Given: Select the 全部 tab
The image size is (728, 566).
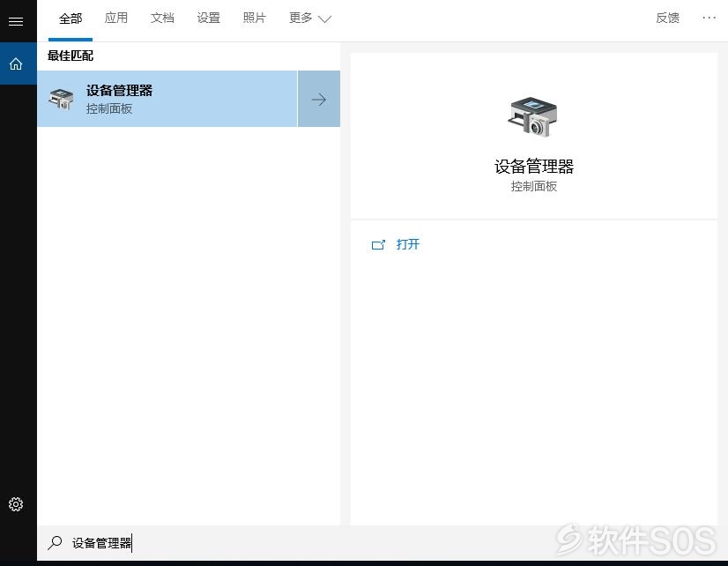Looking at the screenshot, I should [71, 19].
